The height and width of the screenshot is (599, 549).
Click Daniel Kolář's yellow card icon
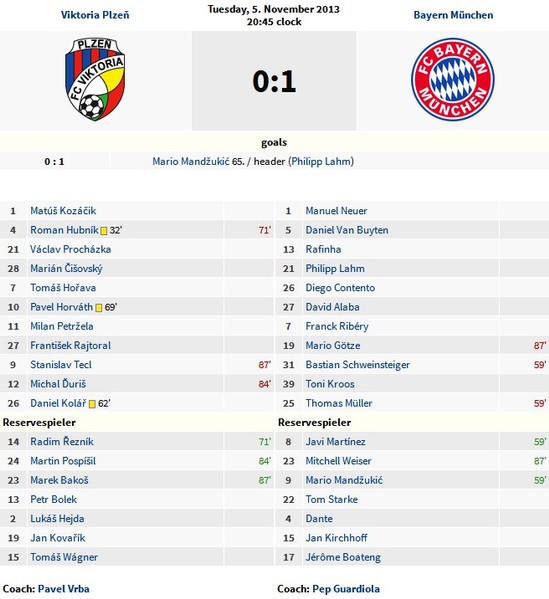click(x=92, y=404)
